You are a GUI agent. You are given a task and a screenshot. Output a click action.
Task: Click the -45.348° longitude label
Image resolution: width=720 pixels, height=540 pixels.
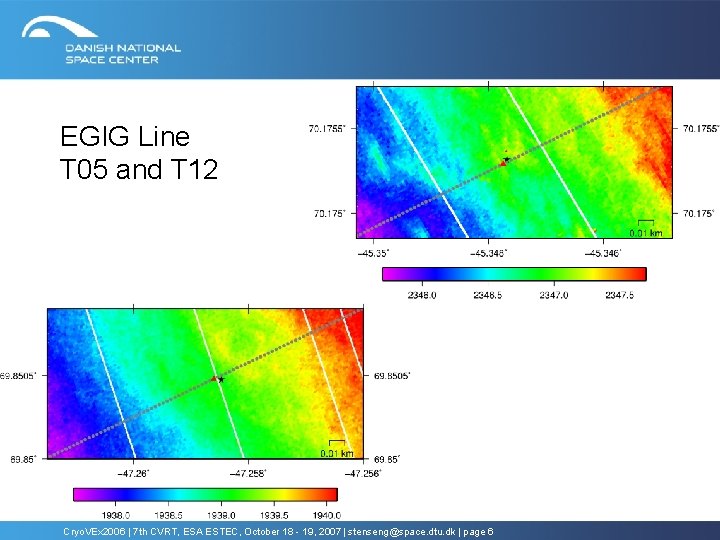point(488,253)
